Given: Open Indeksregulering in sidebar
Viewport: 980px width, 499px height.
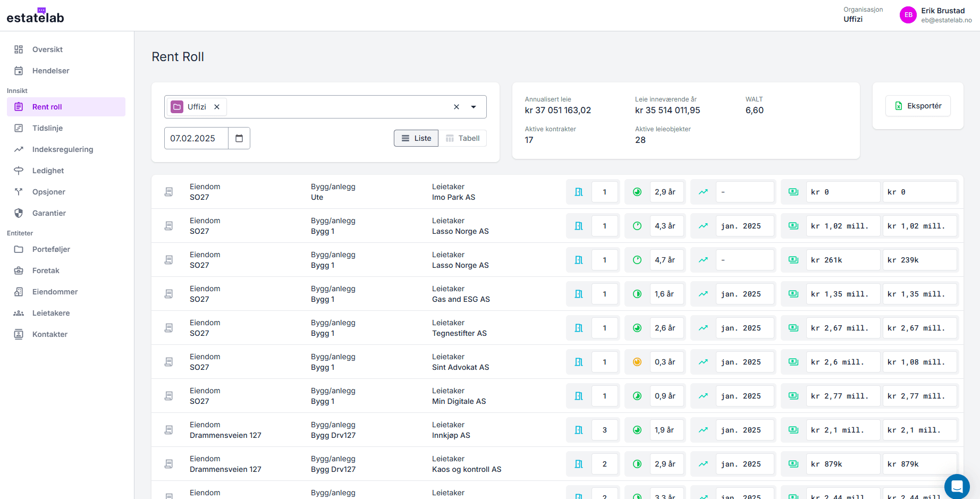Looking at the screenshot, I should 66,149.
